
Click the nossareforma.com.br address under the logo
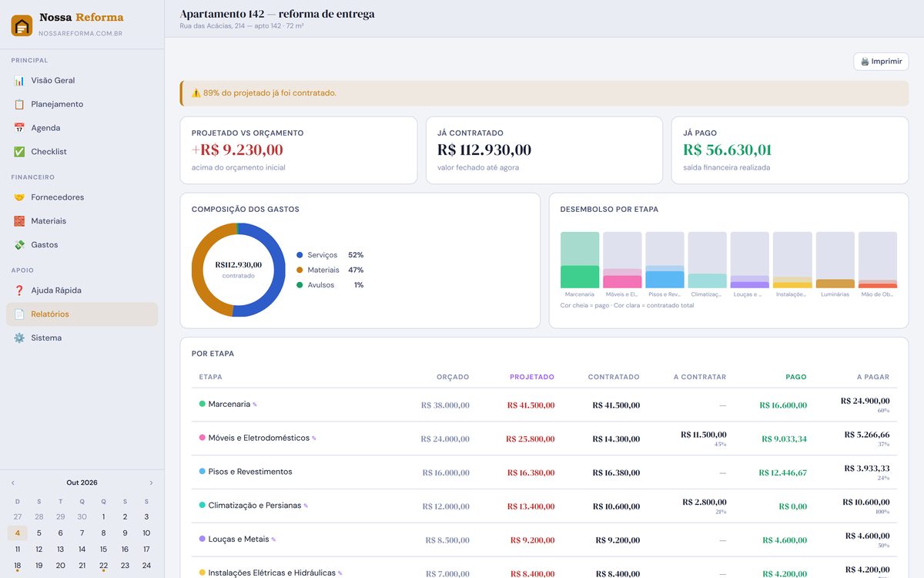(x=80, y=34)
